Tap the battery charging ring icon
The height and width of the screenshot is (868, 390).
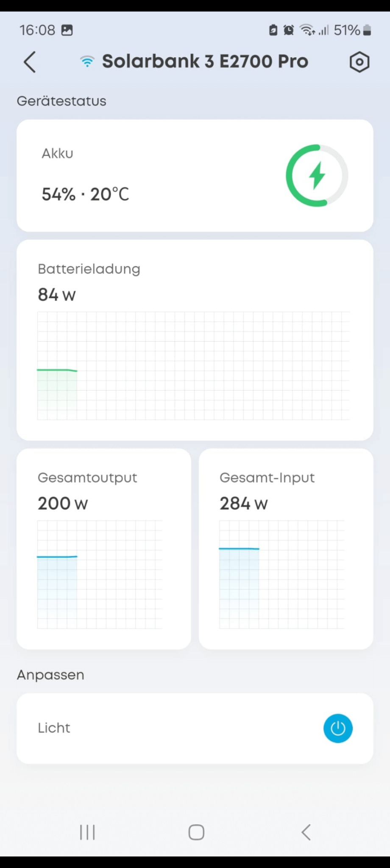[317, 175]
